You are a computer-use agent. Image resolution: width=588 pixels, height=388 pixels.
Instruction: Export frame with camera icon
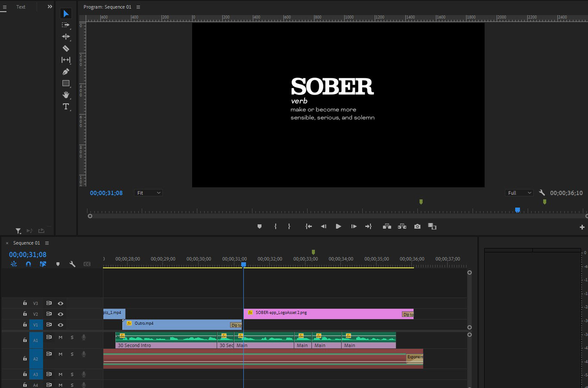pyautogui.click(x=417, y=227)
